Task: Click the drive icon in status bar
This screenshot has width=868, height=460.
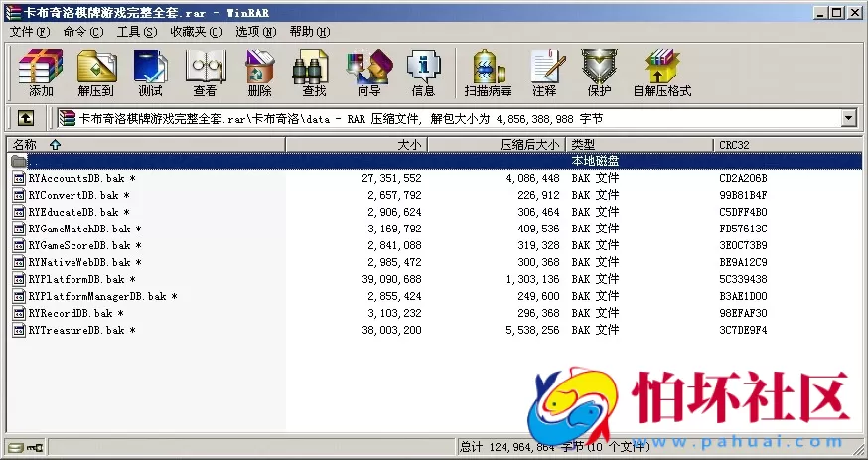Action: 16,446
